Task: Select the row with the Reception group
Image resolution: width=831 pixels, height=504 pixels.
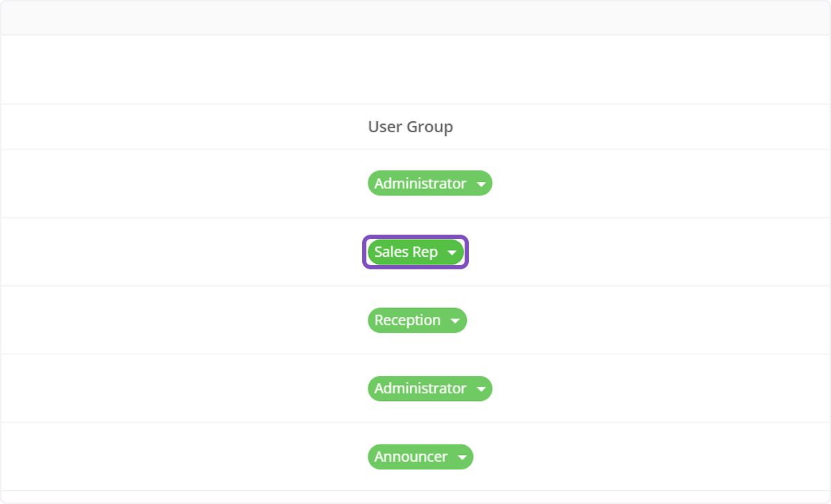Action: pos(208,320)
